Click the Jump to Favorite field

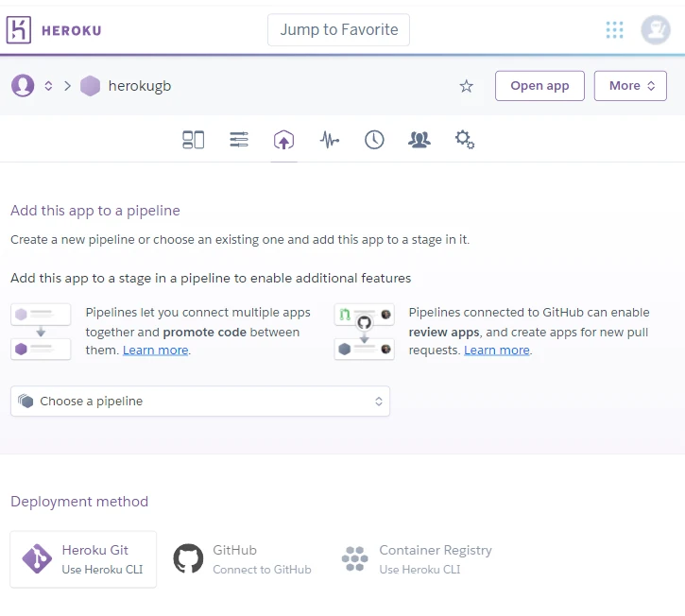point(338,30)
